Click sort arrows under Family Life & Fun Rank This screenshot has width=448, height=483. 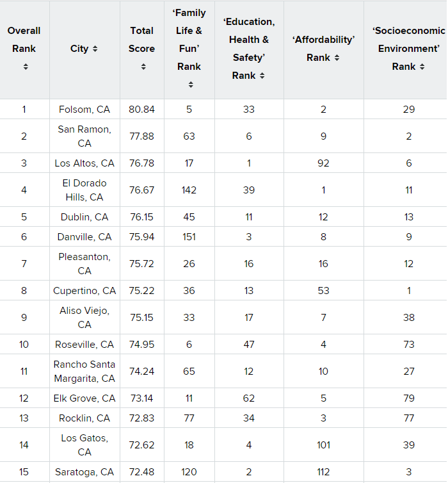pyautogui.click(x=191, y=85)
